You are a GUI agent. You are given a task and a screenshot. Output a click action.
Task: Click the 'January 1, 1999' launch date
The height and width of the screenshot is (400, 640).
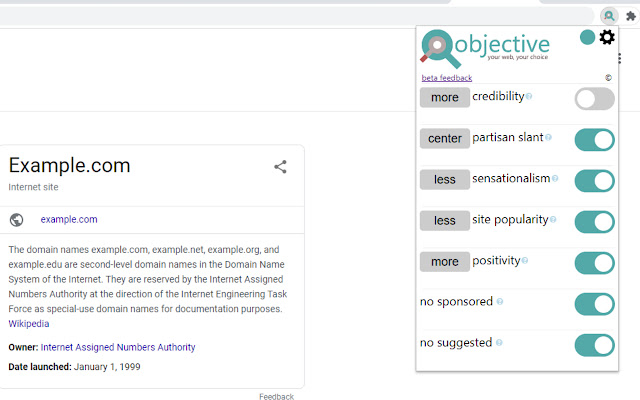point(107,367)
